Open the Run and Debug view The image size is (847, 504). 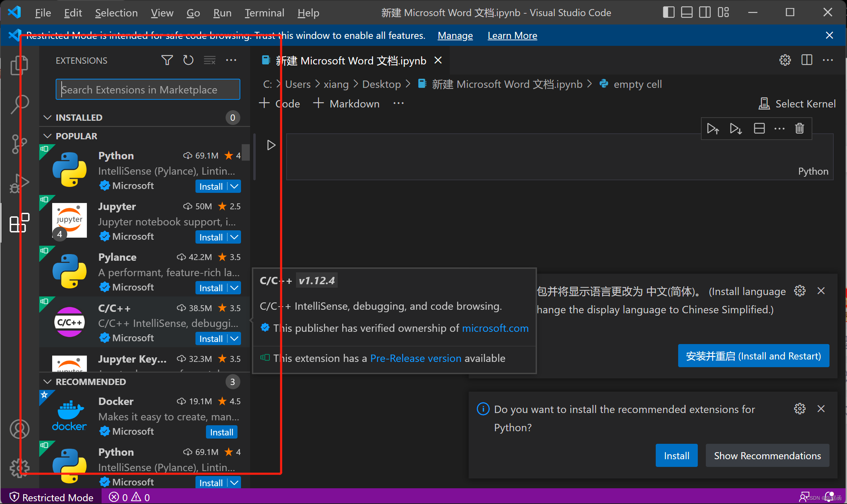19,183
